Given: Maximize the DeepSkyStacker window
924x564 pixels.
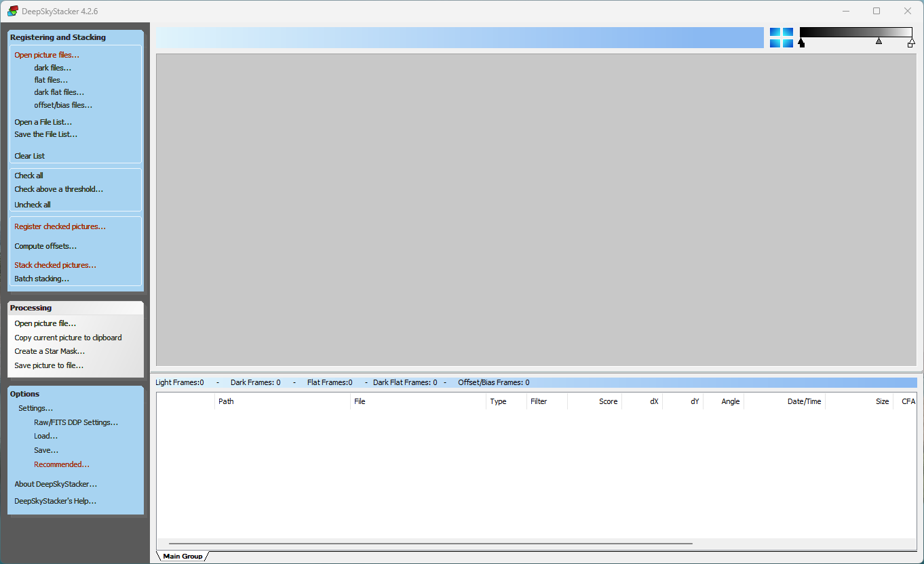Looking at the screenshot, I should [x=877, y=11].
